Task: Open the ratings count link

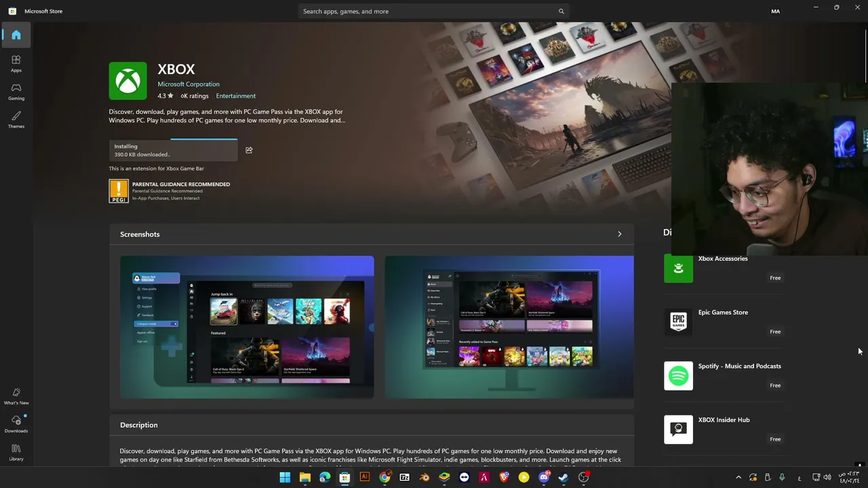Action: pyautogui.click(x=195, y=96)
